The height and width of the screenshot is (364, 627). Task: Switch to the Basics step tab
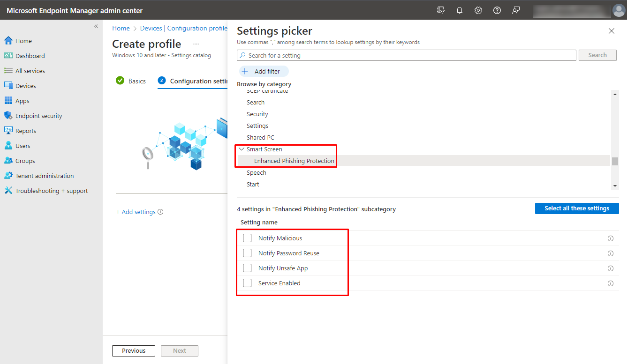coord(136,81)
